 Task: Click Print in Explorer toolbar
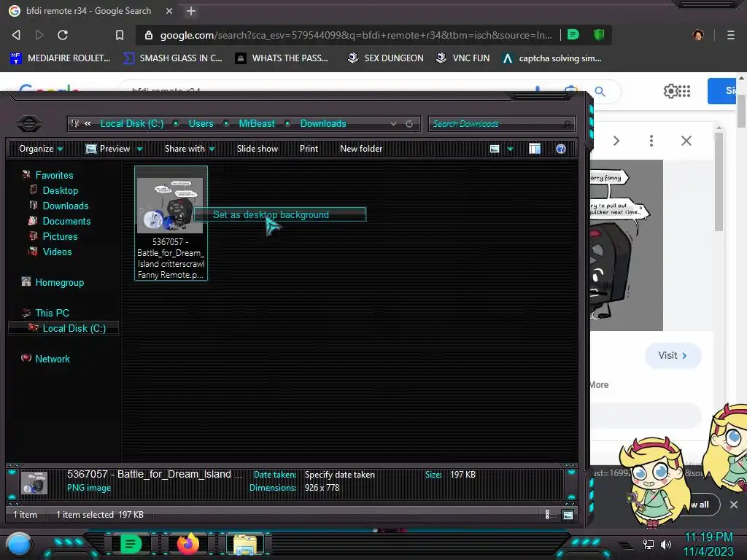click(309, 149)
